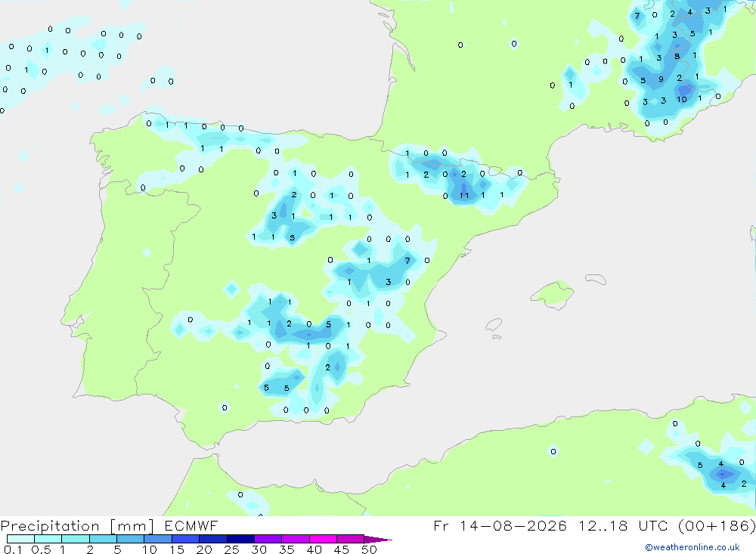Click the 30–35 mm purple legend swatch

coord(268,539)
